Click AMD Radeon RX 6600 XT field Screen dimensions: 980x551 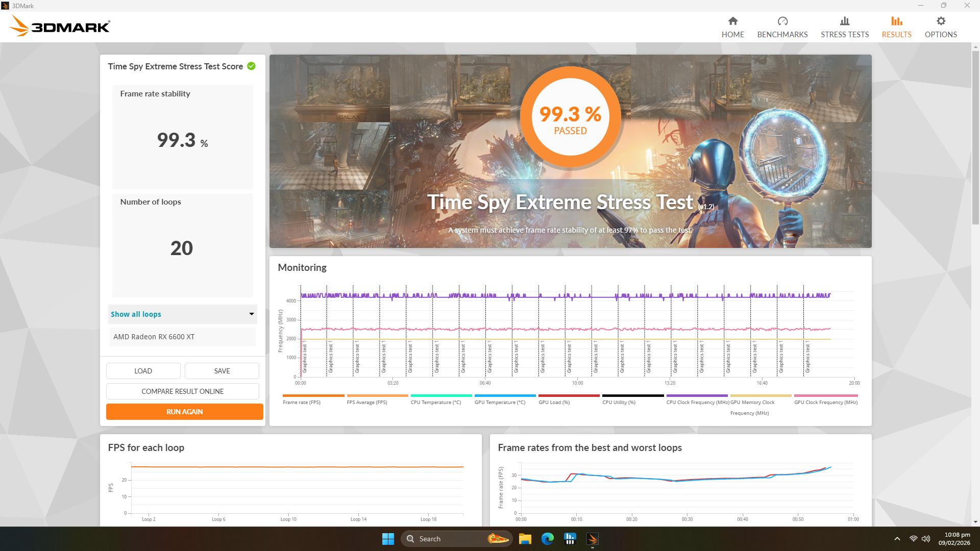[182, 337]
